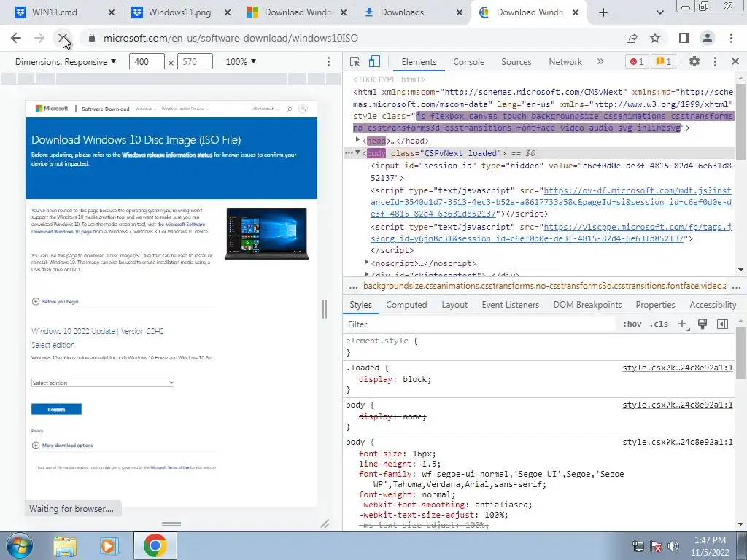Share this page icon in address bar
747x560 pixels.
click(x=632, y=38)
